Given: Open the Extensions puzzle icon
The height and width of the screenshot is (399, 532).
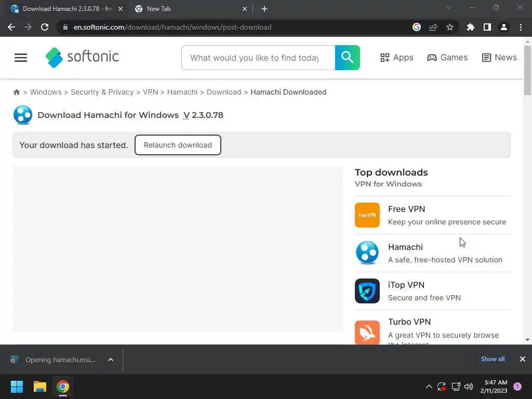Looking at the screenshot, I should coord(471,27).
